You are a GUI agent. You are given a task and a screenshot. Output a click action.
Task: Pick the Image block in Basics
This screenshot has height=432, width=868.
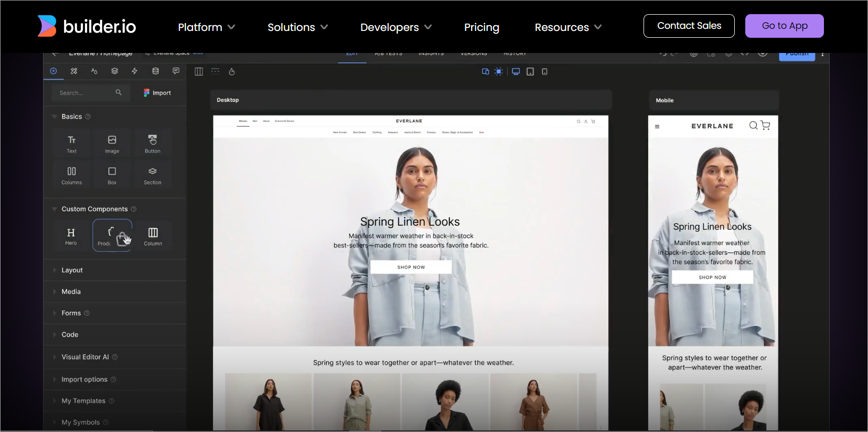112,144
